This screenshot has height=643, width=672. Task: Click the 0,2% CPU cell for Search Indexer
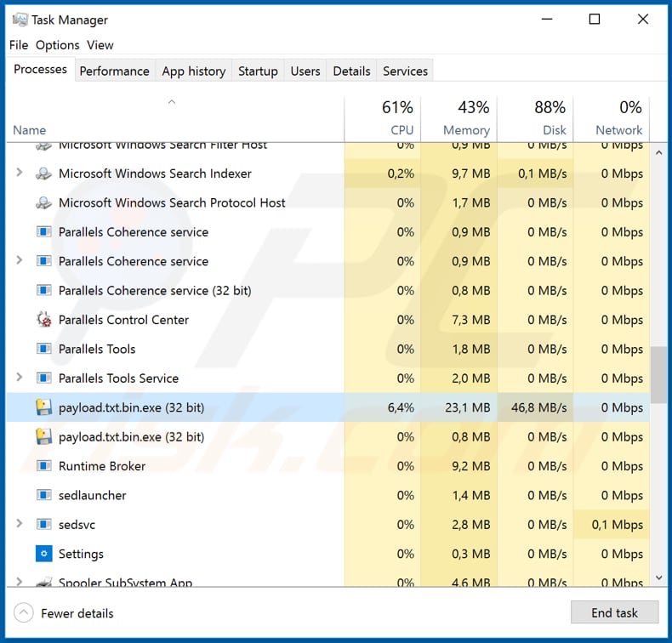click(x=383, y=174)
